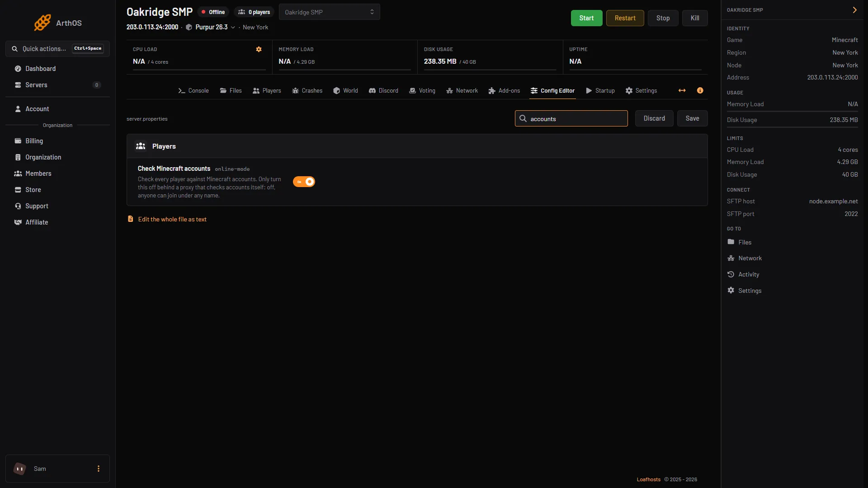Focus the config search field containing accounts
This screenshot has width=868, height=488.
click(x=571, y=118)
